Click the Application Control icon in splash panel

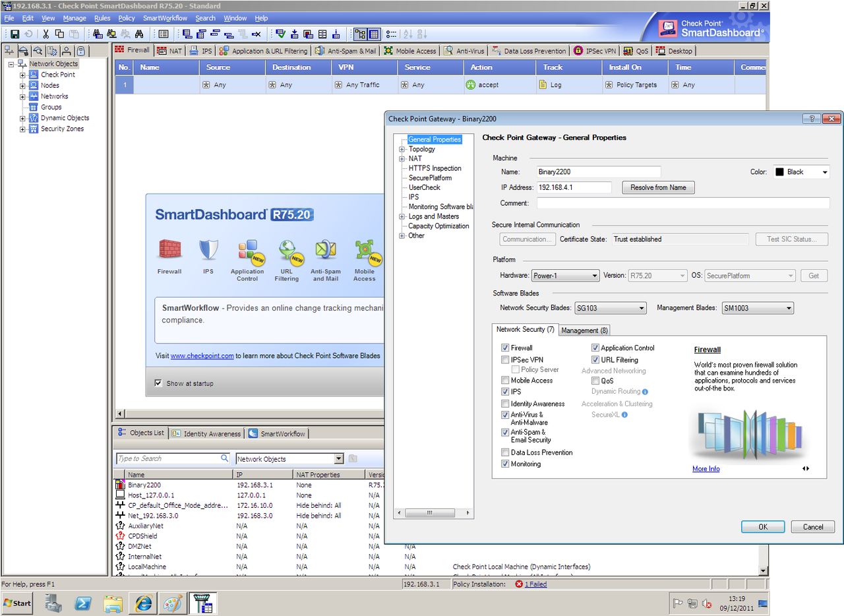tap(250, 251)
